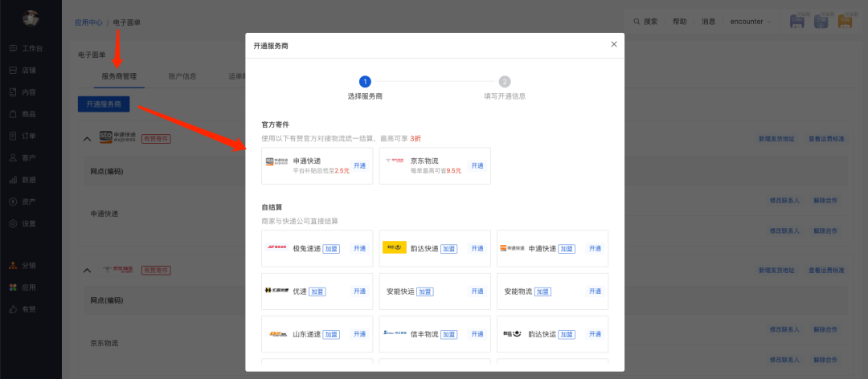Click the 京东物流 logo in 官方寄件
This screenshot has height=379, width=868.
tap(395, 161)
